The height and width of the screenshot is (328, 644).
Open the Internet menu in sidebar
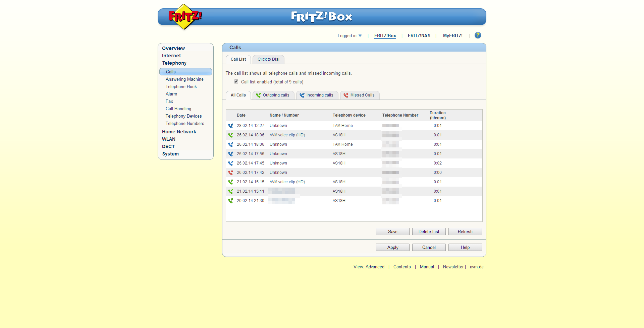click(171, 56)
